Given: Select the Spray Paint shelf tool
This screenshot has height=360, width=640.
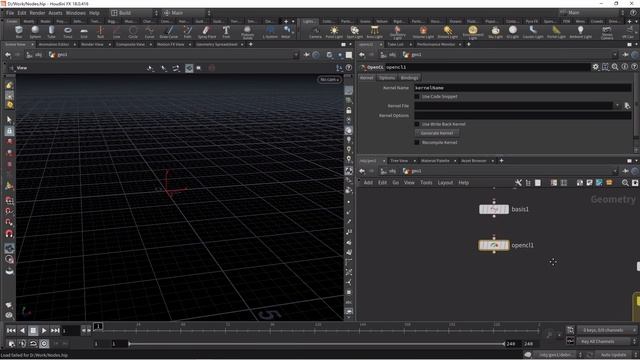Looking at the screenshot, I should tap(207, 31).
